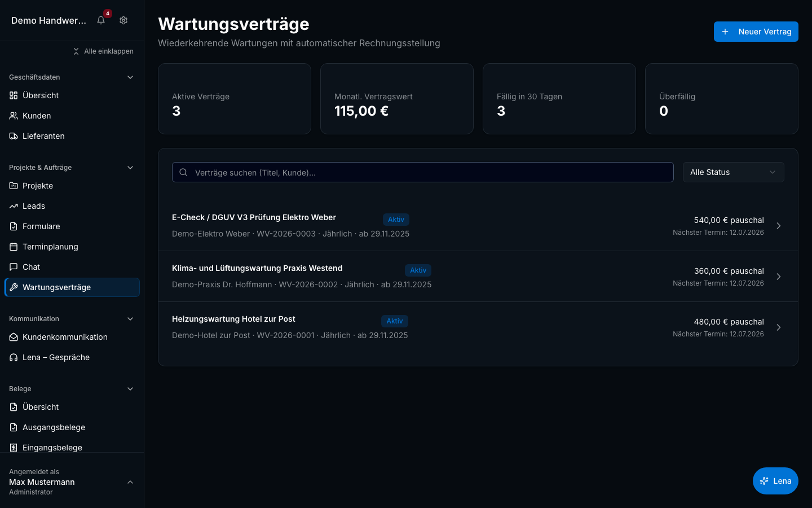Click the Projekte folder icon
The image size is (812, 508).
pyautogui.click(x=14, y=186)
